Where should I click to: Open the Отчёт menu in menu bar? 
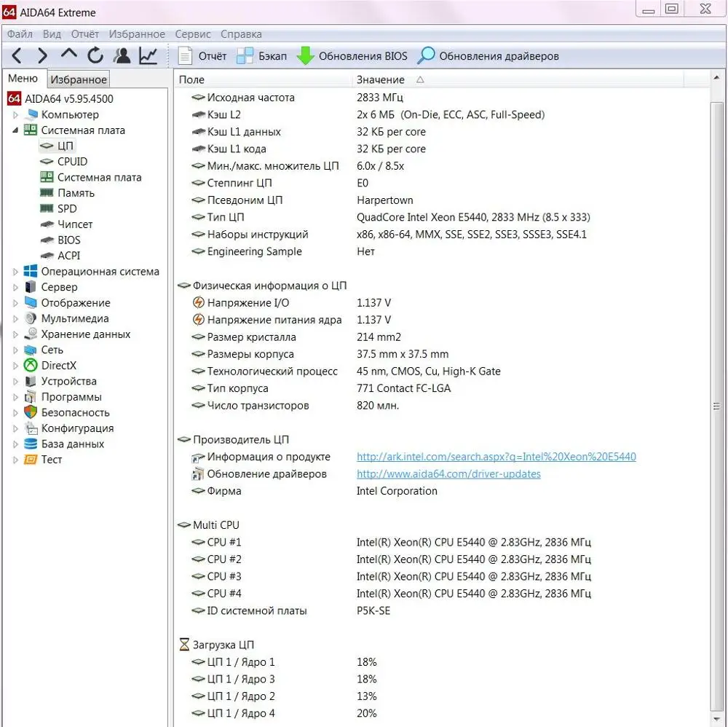tap(84, 34)
